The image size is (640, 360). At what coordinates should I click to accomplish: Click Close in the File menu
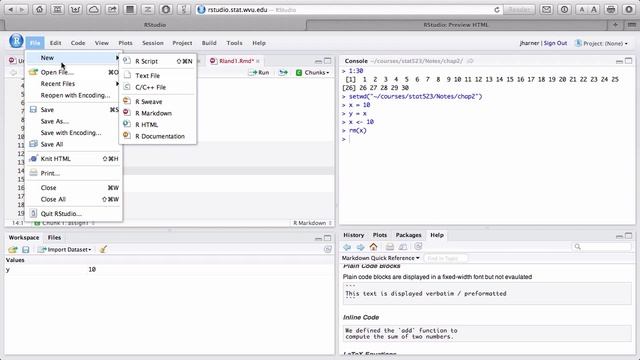point(73,188)
